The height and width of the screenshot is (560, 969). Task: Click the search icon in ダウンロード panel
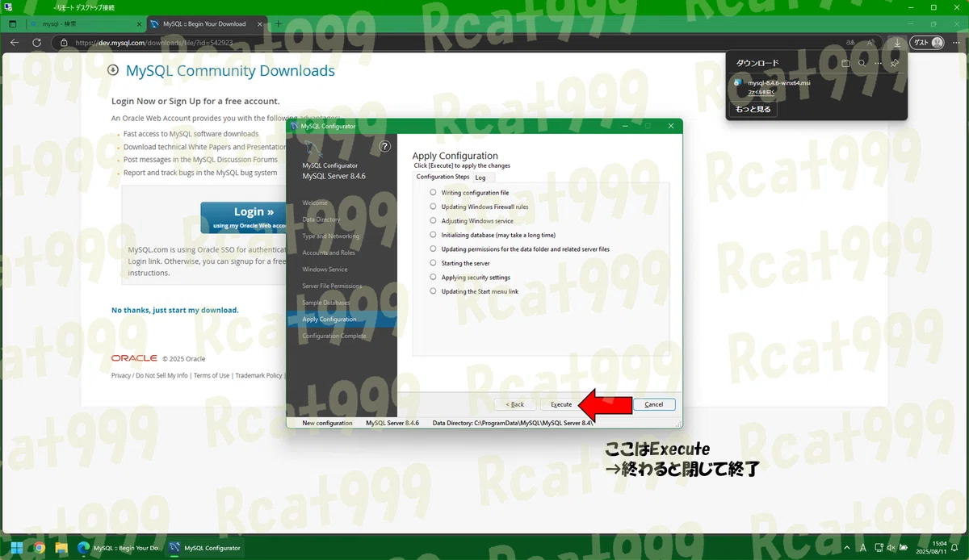pos(862,63)
